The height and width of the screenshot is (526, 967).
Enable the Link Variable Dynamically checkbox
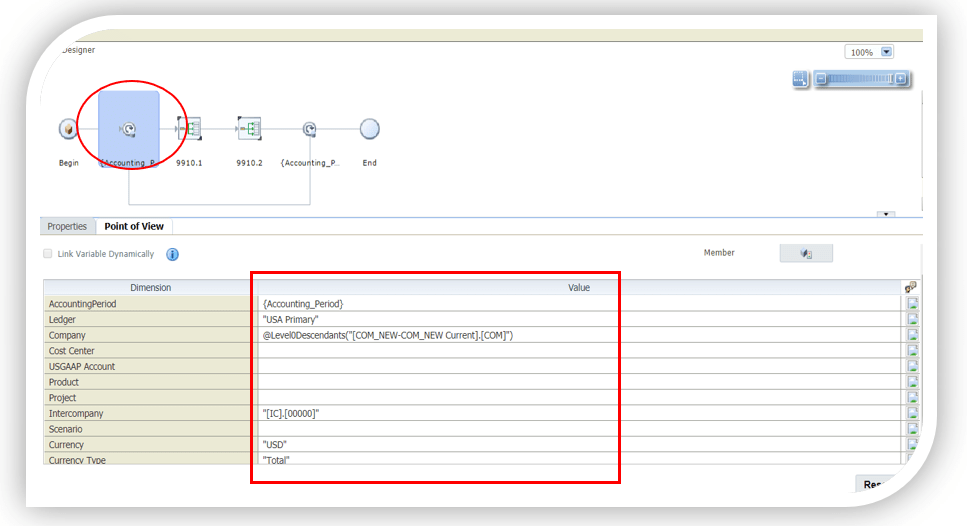48,254
